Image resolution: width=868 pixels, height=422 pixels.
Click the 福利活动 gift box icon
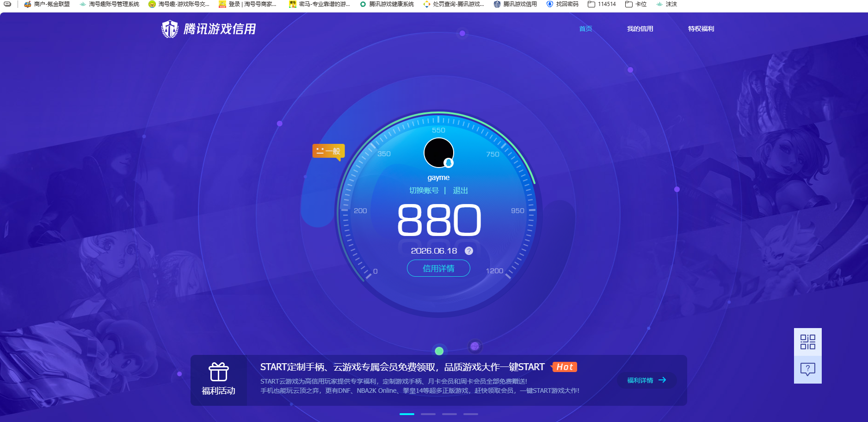[219, 372]
